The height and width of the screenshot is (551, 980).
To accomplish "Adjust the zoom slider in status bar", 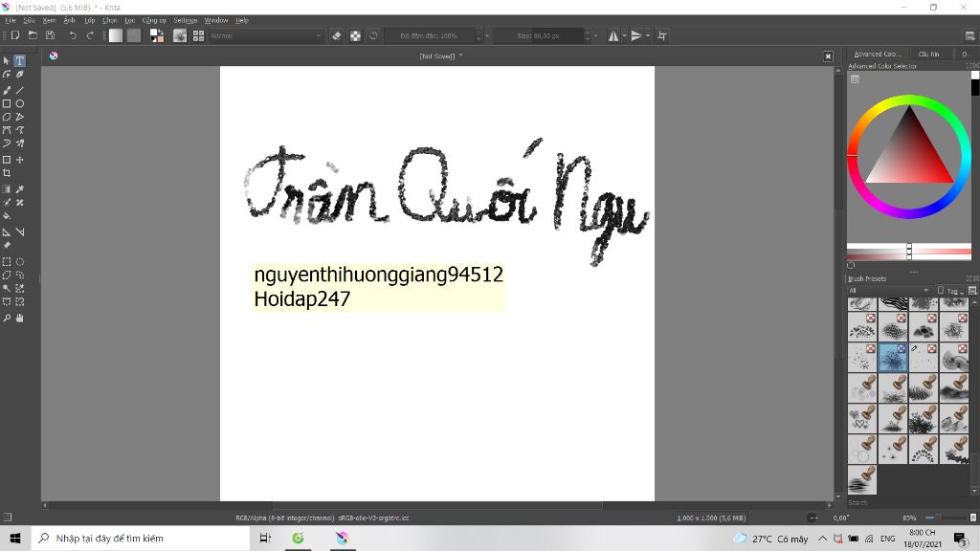I will click(x=947, y=518).
